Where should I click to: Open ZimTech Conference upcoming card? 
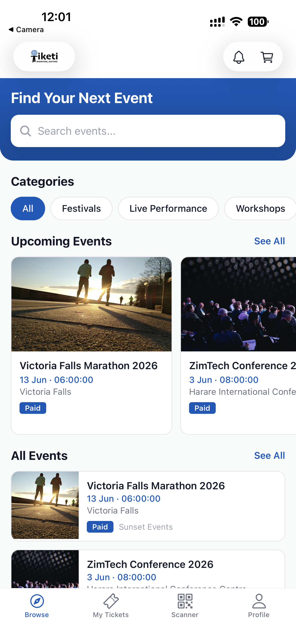point(238,345)
